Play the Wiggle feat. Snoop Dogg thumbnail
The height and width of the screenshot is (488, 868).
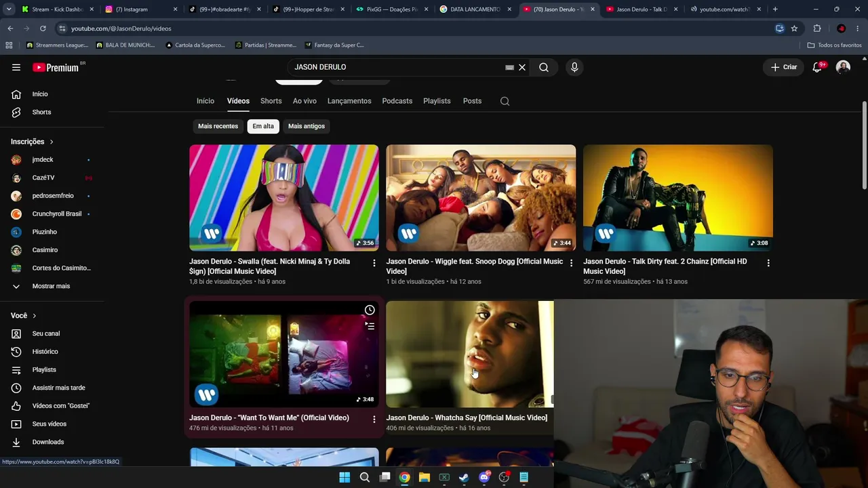(481, 198)
